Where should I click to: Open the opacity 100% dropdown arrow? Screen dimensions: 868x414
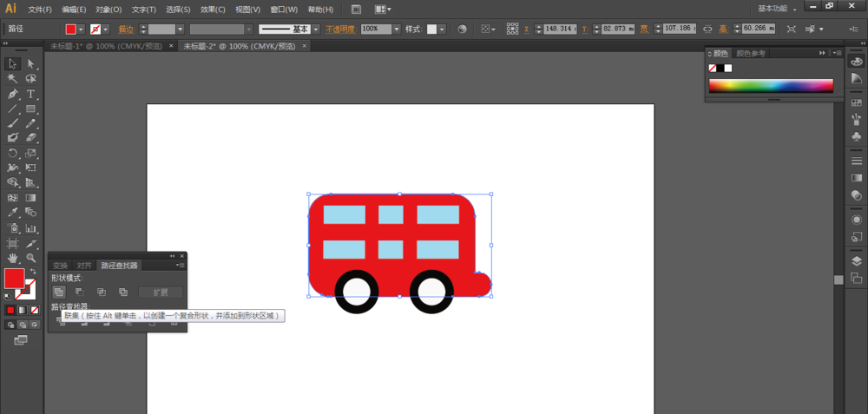[x=397, y=29]
